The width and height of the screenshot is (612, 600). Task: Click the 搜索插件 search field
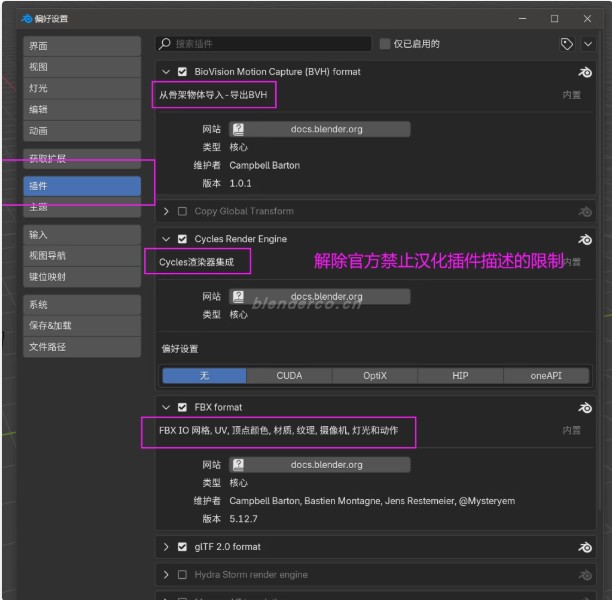tap(263, 44)
